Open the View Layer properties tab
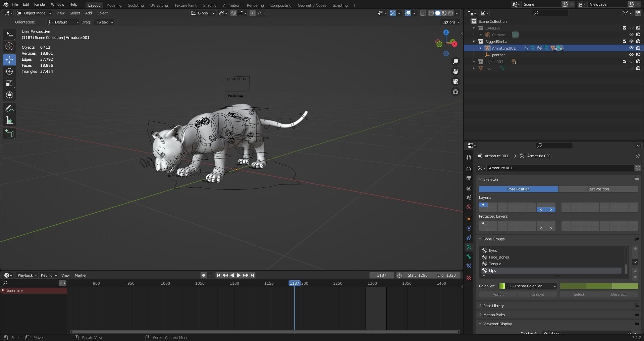644x341 pixels. tap(469, 188)
